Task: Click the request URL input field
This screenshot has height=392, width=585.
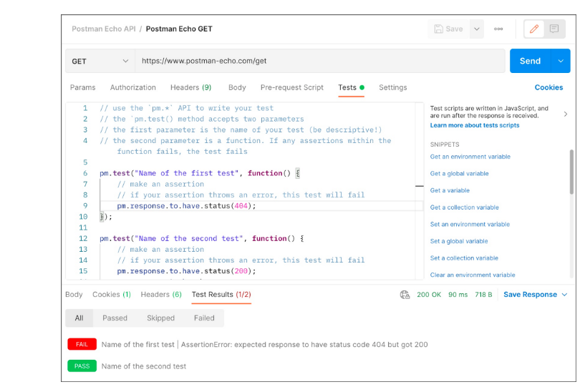Action: [x=320, y=61]
